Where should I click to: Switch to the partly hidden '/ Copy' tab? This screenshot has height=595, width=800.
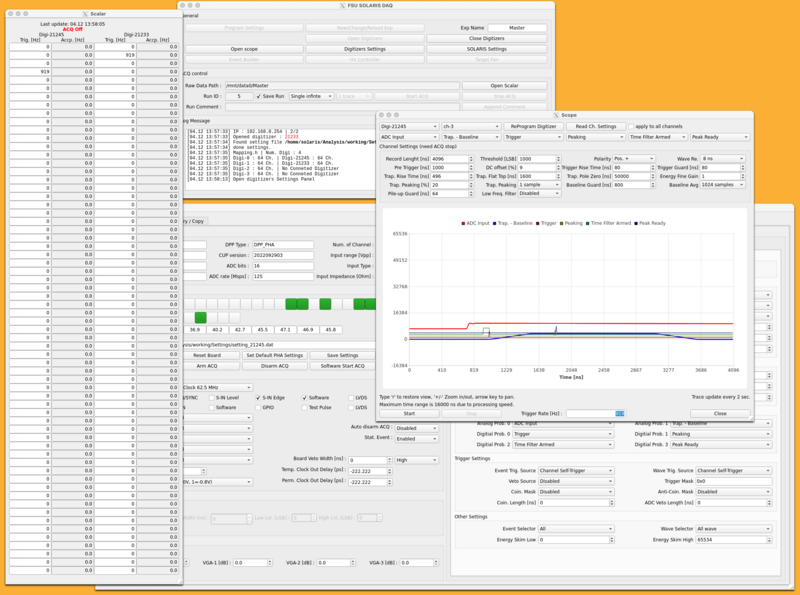tap(194, 221)
